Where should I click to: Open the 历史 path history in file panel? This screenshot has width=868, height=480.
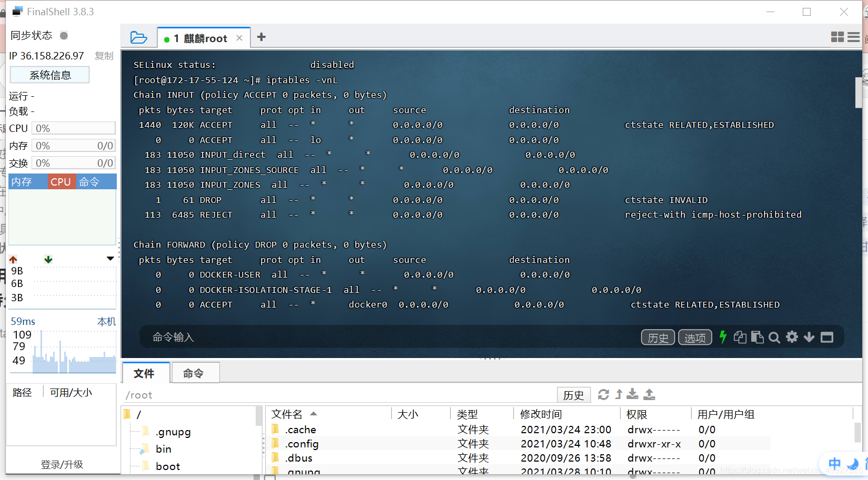pyautogui.click(x=573, y=395)
